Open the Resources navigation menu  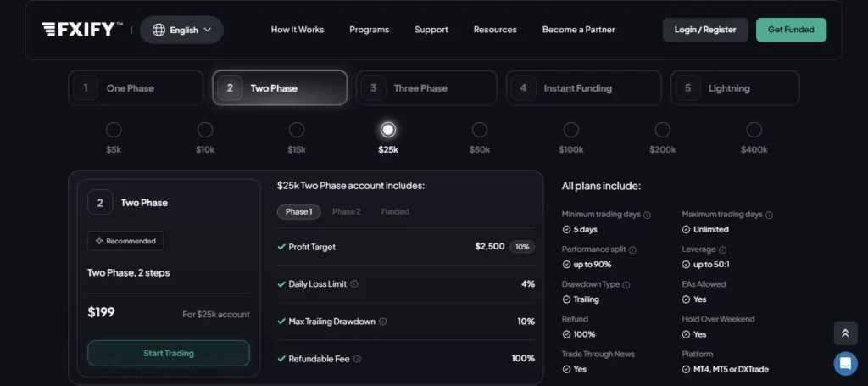point(495,30)
